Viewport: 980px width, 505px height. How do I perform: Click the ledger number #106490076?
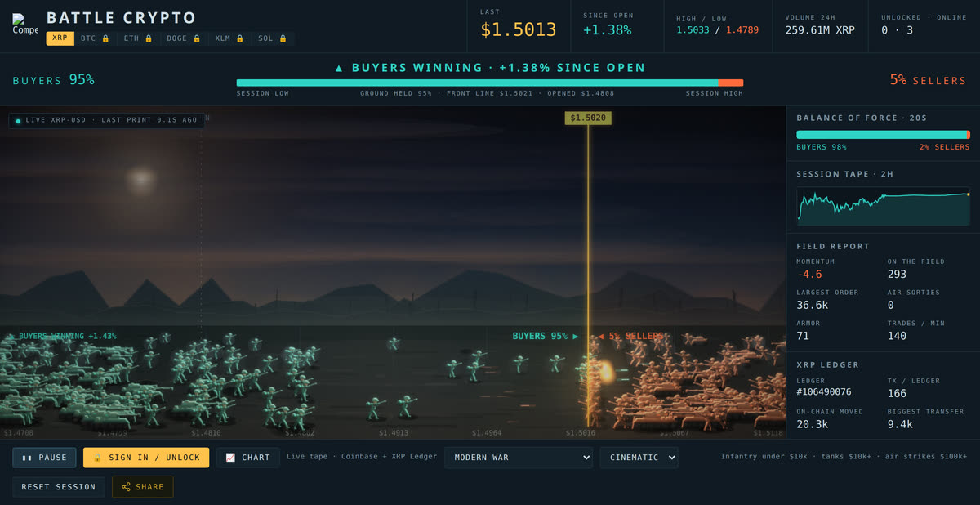tap(824, 392)
